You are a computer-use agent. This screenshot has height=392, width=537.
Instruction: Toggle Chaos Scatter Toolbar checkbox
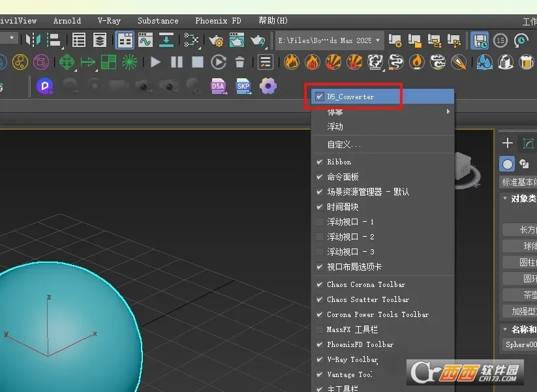320,299
